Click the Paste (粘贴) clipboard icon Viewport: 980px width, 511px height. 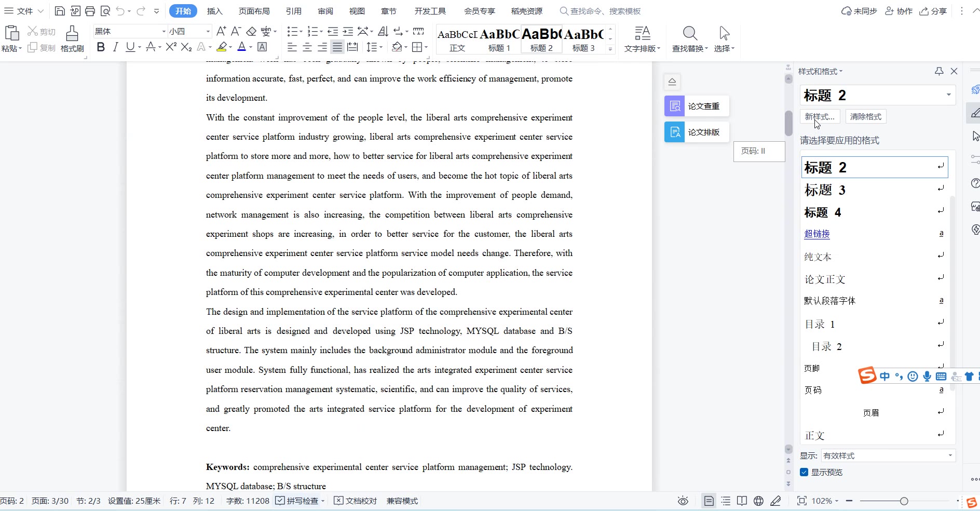(x=11, y=33)
